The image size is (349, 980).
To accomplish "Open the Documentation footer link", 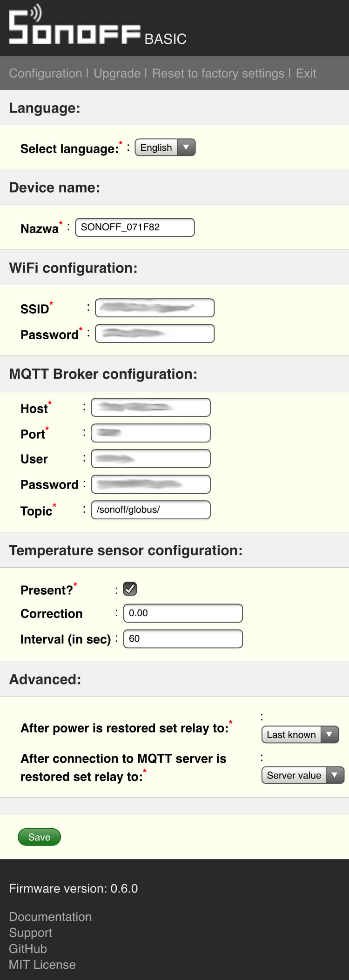I will [50, 917].
